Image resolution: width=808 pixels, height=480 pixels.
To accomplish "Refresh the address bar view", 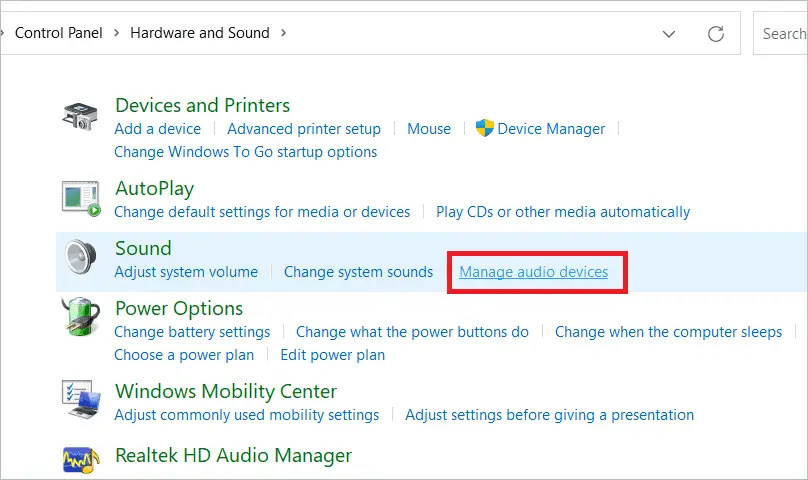I will coord(716,34).
